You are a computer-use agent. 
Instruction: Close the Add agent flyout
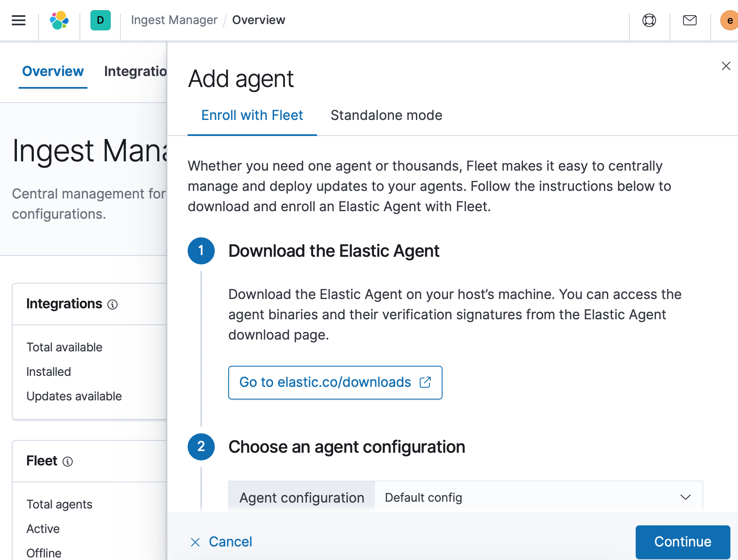[726, 66]
